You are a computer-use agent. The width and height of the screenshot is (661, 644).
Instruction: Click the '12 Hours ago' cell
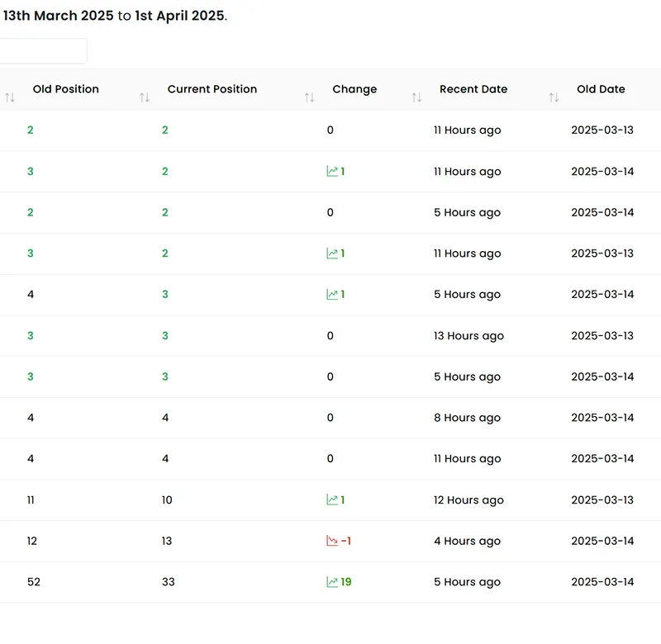click(468, 500)
